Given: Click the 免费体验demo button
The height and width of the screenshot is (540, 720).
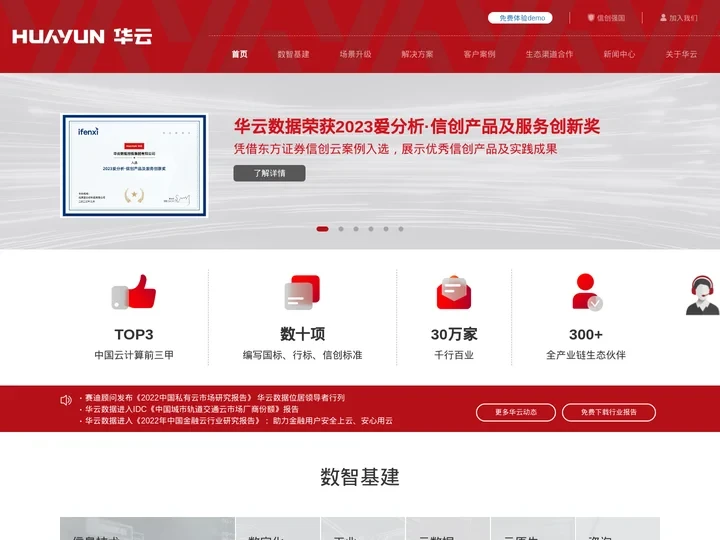Looking at the screenshot, I should click(x=520, y=18).
